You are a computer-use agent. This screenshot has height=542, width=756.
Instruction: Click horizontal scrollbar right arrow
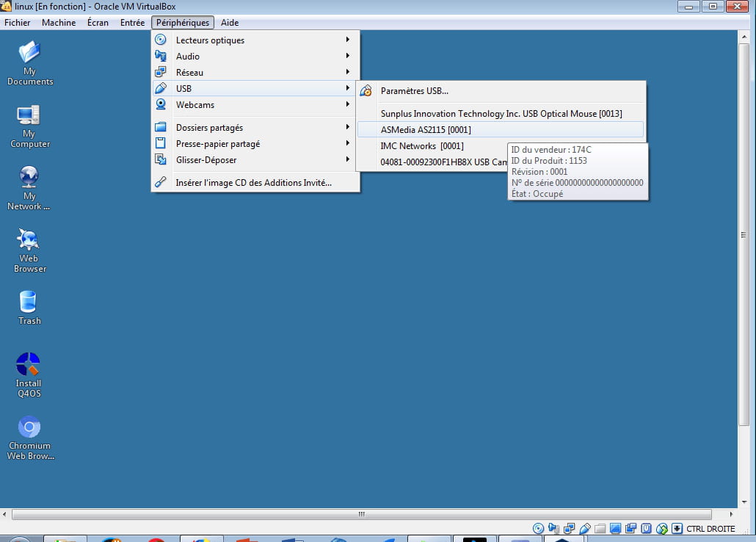point(731,514)
